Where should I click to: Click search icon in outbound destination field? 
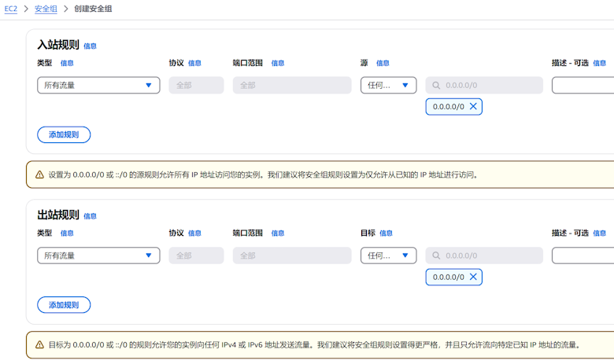tap(437, 256)
